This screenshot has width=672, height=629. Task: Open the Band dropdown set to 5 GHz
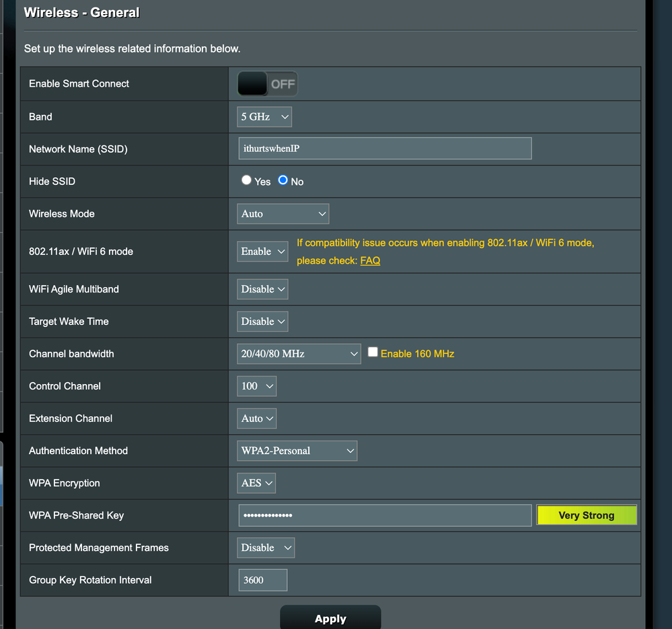(264, 117)
